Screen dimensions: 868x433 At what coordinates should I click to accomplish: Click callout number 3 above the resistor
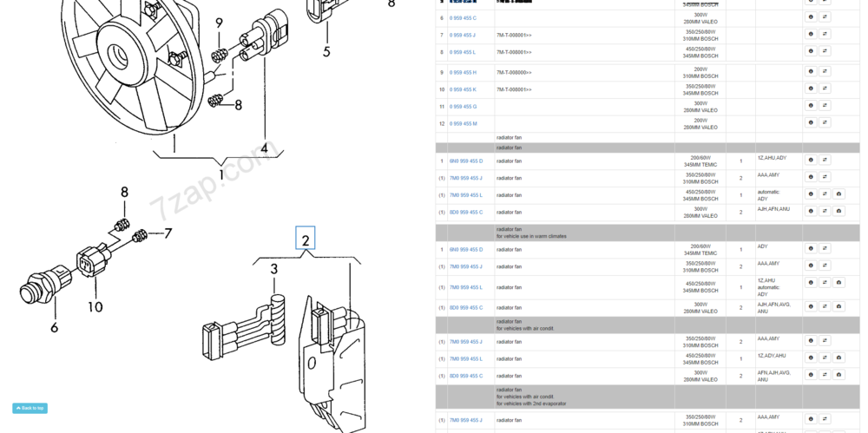tap(274, 269)
